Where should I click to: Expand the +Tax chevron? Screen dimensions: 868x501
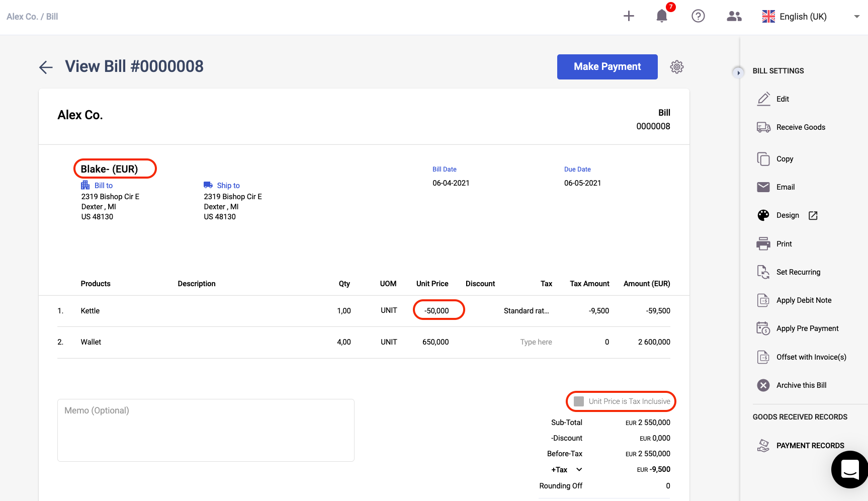tap(579, 469)
